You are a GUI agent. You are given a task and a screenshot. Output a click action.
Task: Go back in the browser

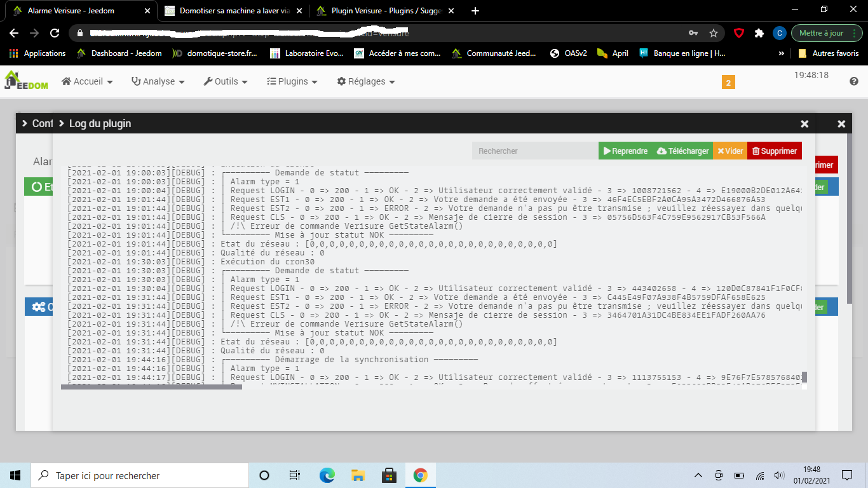coord(14,33)
